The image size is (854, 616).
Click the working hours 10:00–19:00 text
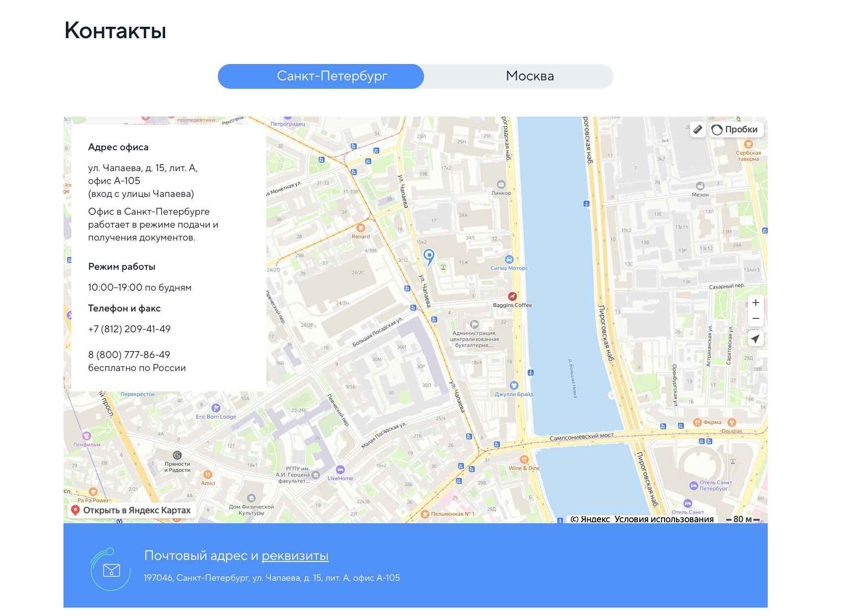pyautogui.click(x=140, y=287)
